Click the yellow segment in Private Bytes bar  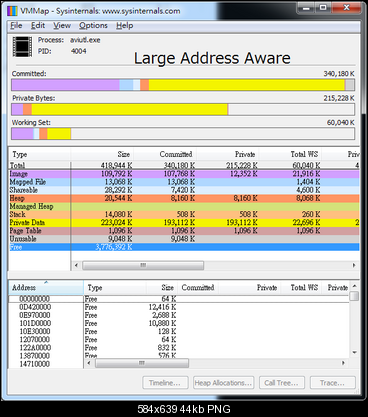[130, 109]
